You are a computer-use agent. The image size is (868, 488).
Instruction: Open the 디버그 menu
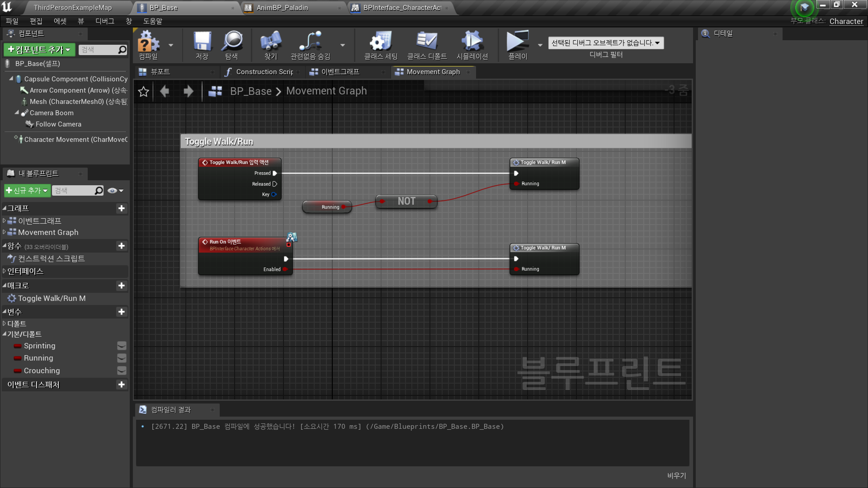click(x=104, y=21)
